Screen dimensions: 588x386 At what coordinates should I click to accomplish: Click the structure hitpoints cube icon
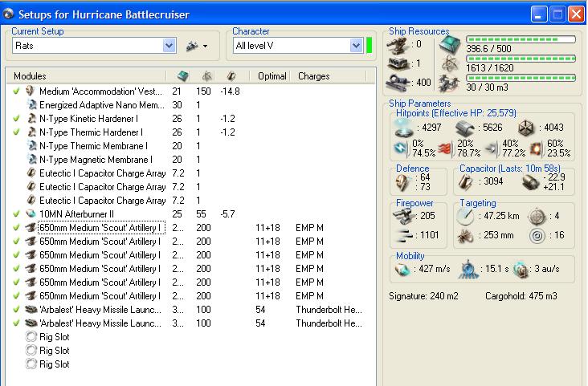click(527, 126)
